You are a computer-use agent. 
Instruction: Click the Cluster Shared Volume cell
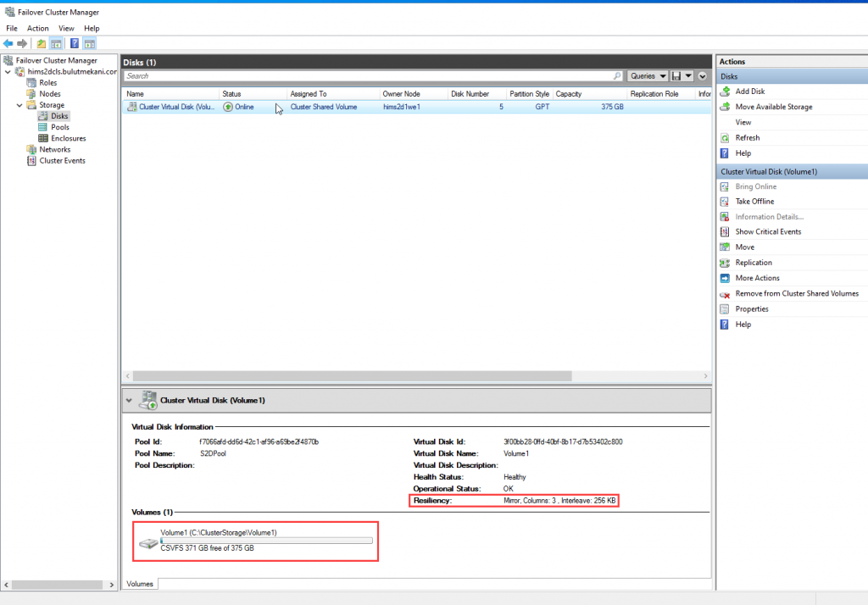(x=323, y=107)
